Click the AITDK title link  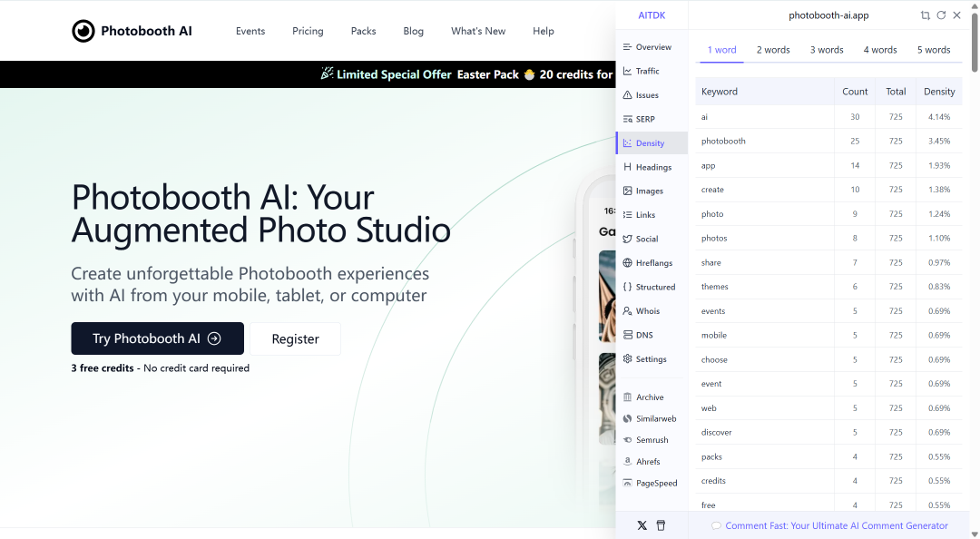point(652,15)
